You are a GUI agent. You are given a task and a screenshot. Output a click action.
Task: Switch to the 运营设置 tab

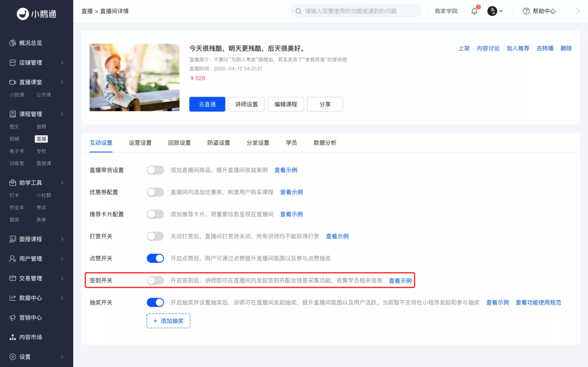[140, 143]
